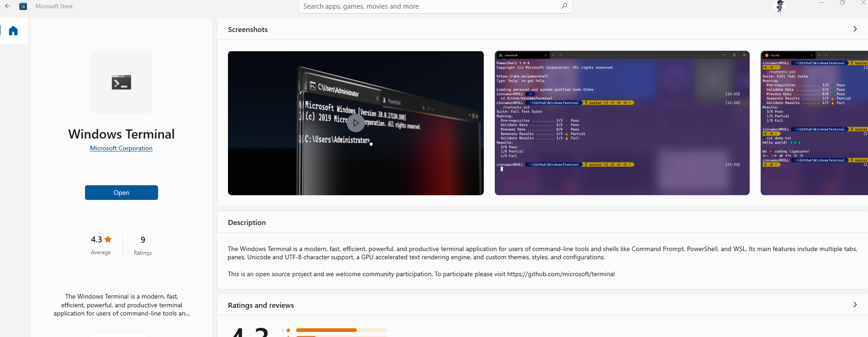Image resolution: width=868 pixels, height=337 pixels.
Task: Visit Microsoft Corporation publisher page
Action: (121, 148)
